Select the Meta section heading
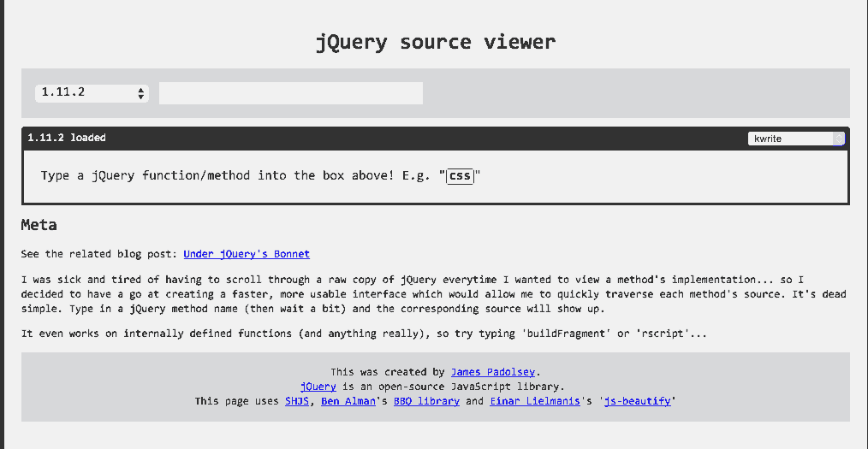This screenshot has width=868, height=449. point(39,226)
